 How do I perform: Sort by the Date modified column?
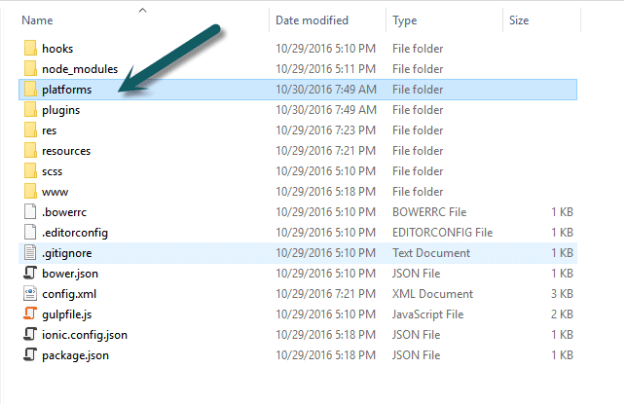coord(312,19)
